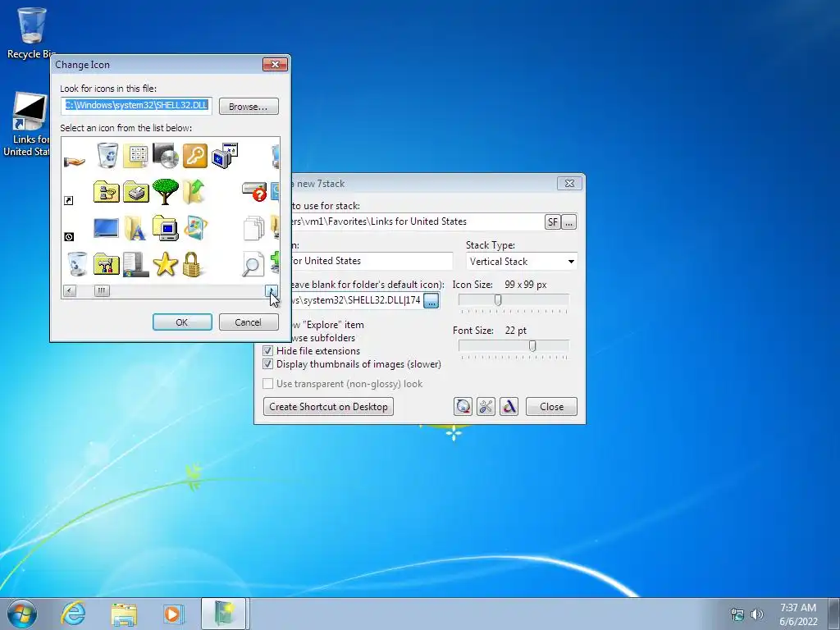Open Windows Media Player from the taskbar
Screen dimensions: 840x630
(x=173, y=614)
